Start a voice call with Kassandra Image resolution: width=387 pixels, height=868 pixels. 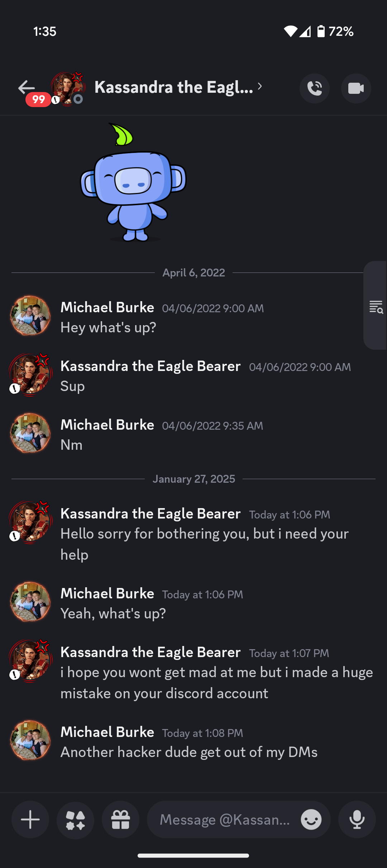point(315,88)
